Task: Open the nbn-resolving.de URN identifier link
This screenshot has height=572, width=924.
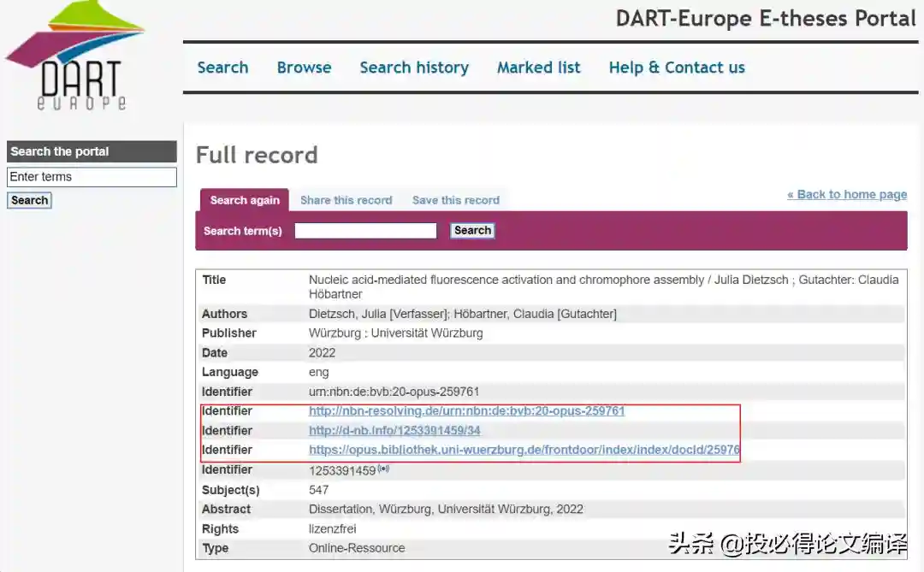Action: 466,411
